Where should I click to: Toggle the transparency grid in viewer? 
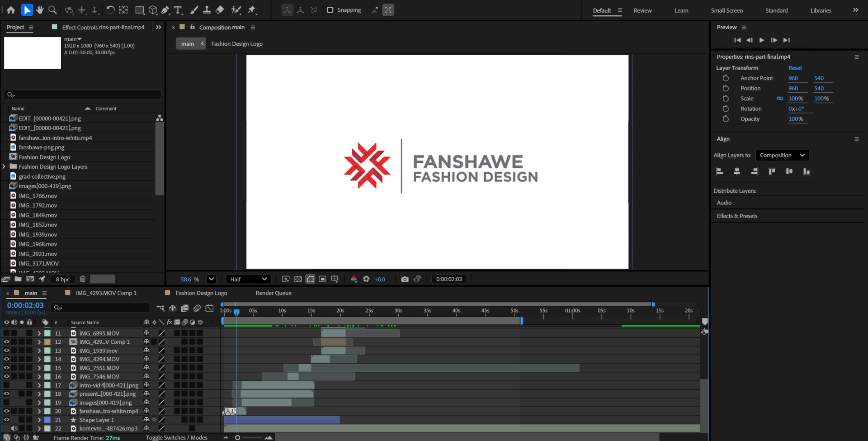tap(298, 279)
